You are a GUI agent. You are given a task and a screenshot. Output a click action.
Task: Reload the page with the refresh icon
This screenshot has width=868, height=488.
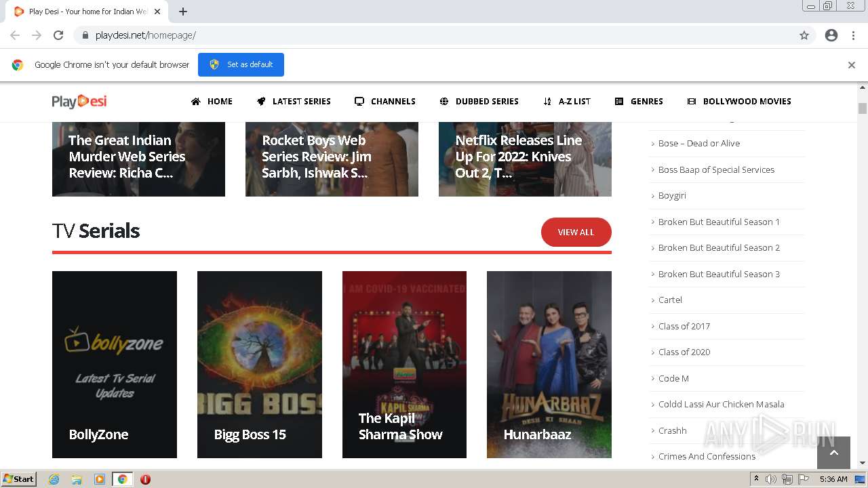tap(58, 35)
